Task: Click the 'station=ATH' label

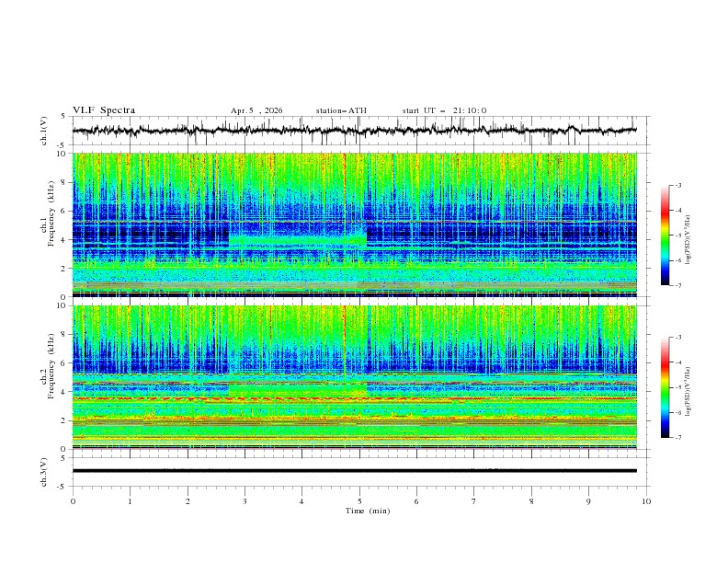Action: [x=341, y=110]
